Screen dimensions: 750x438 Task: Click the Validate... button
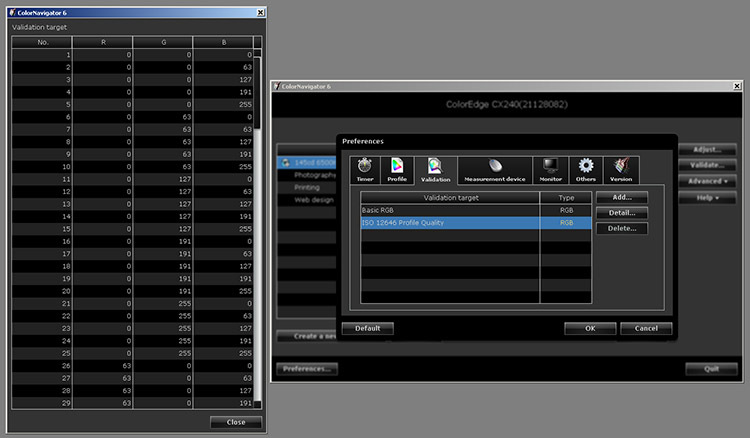(707, 165)
